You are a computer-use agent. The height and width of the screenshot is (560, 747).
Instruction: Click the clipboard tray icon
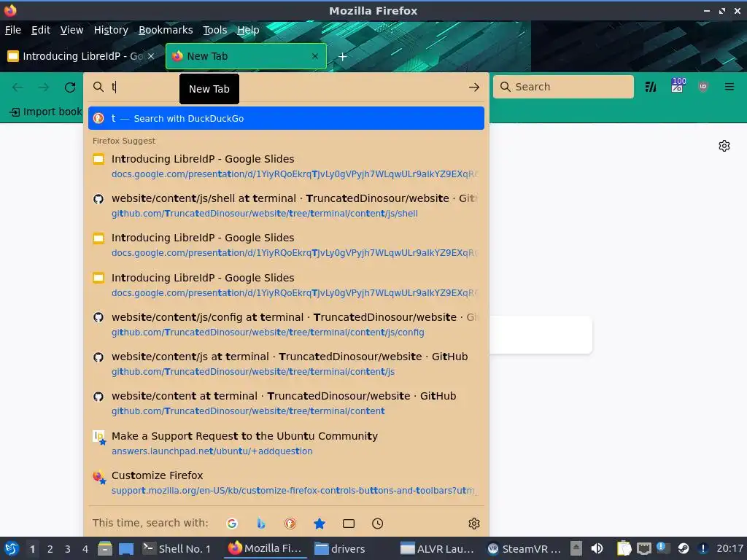click(x=624, y=548)
